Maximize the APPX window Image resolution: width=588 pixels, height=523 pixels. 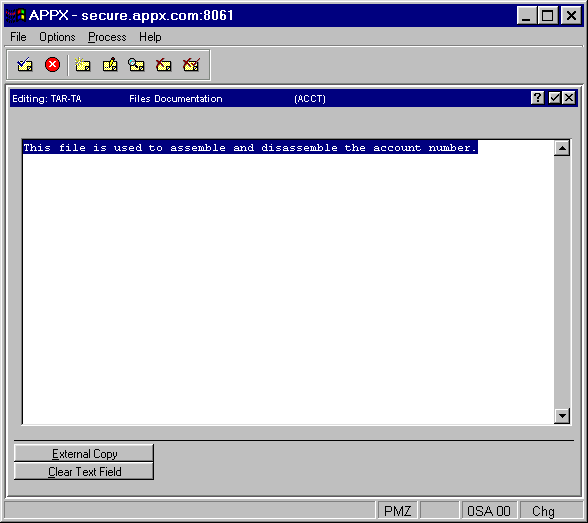[547, 16]
